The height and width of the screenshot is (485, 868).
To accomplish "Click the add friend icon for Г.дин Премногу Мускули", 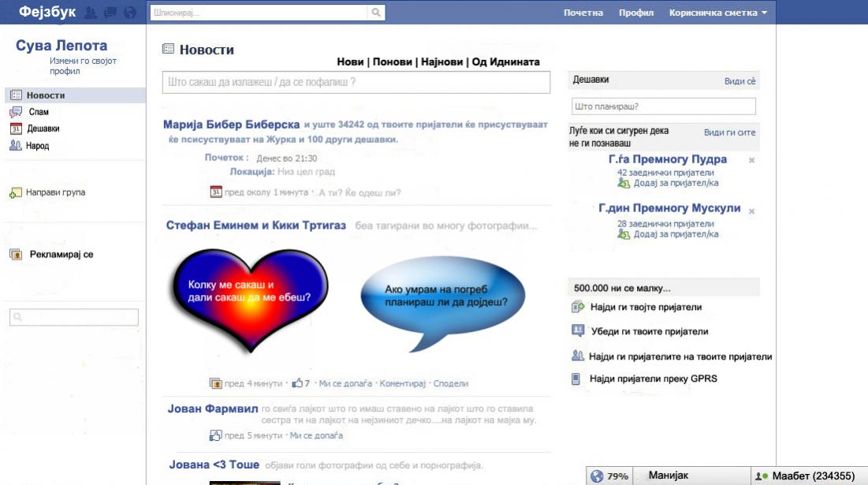I will 624,234.
